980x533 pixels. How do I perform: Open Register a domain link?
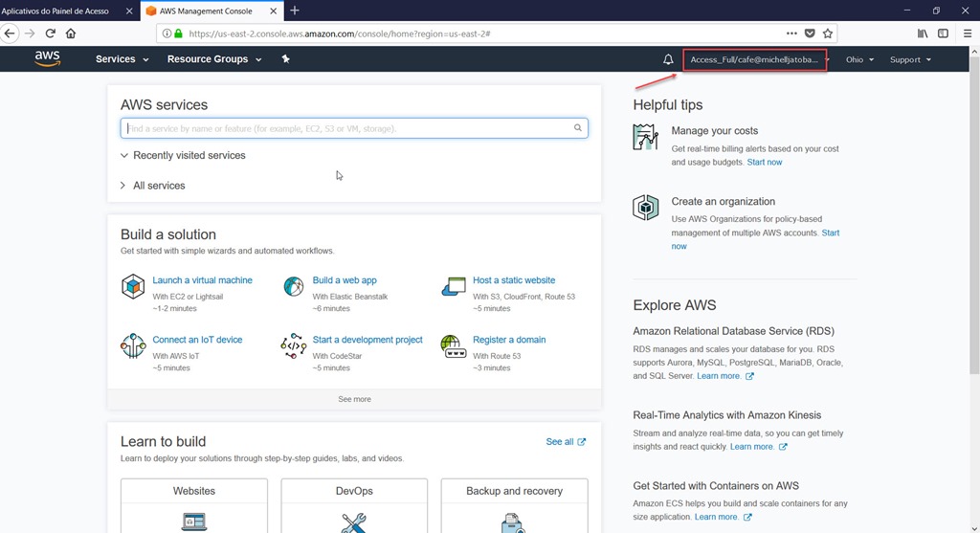coord(509,340)
